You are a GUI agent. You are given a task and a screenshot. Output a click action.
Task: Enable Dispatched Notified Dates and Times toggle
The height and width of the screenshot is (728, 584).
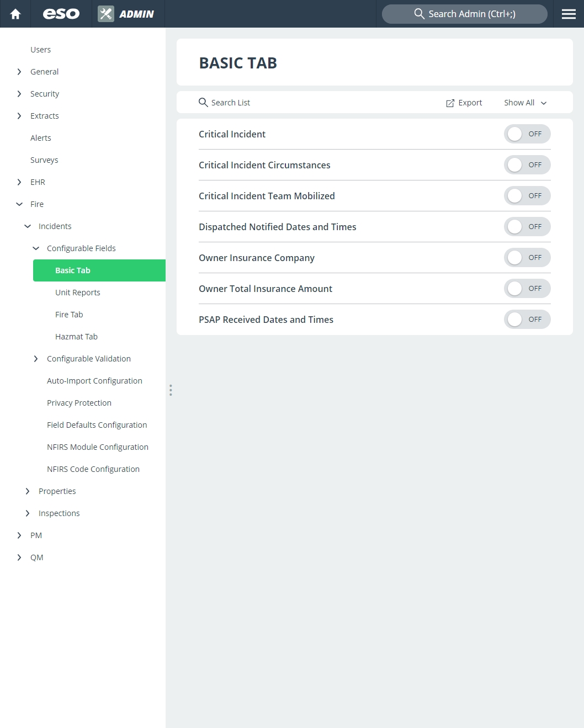[527, 227]
